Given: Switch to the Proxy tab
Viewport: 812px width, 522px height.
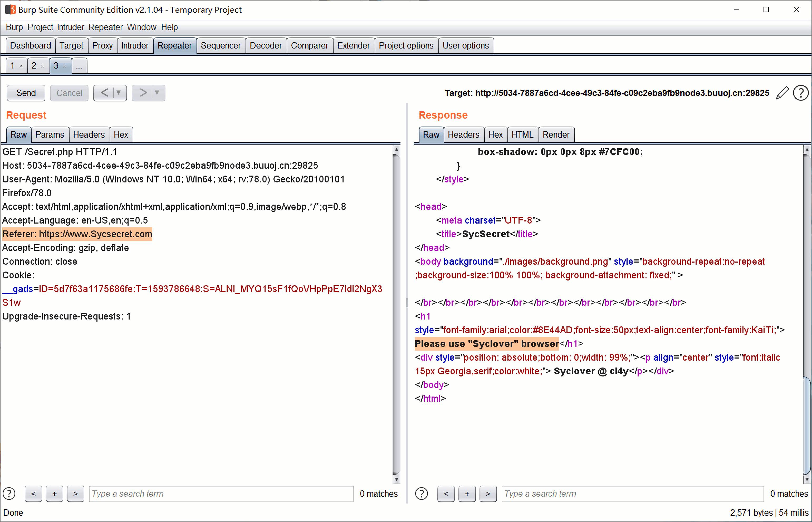Looking at the screenshot, I should (x=102, y=45).
